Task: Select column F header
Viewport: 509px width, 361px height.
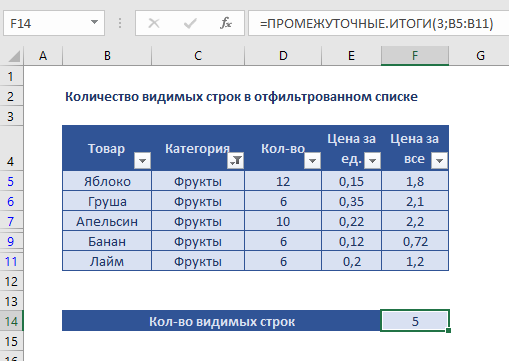Action: [x=415, y=56]
